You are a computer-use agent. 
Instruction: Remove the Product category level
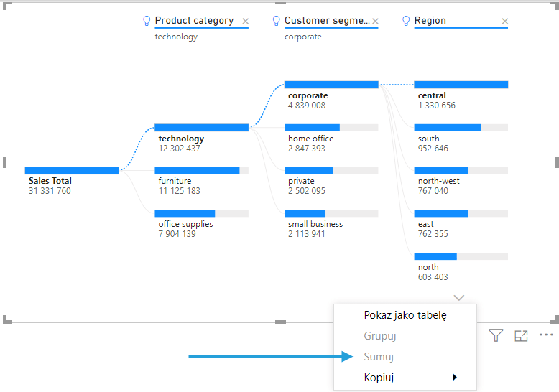[x=246, y=22]
